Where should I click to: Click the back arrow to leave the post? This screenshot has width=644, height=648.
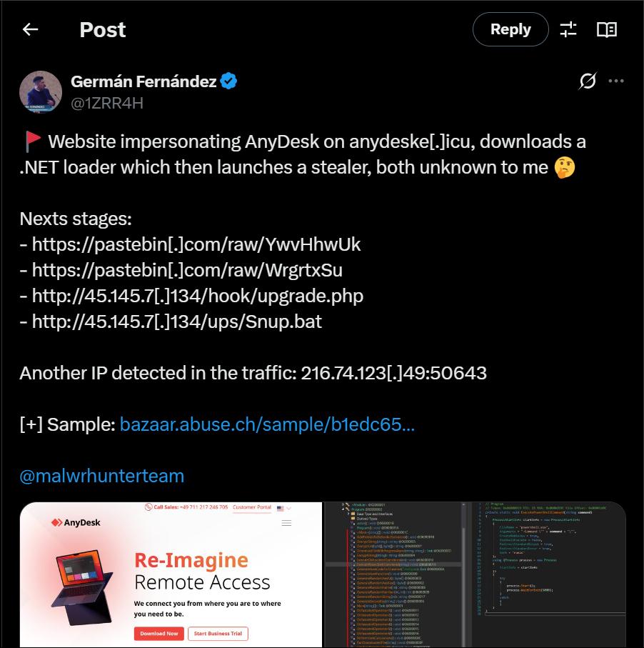[x=30, y=29]
